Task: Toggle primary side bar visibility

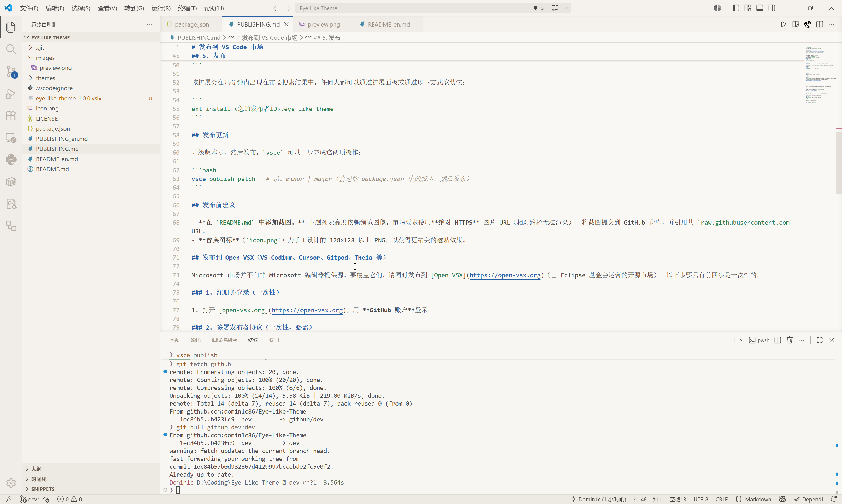Action: coord(736,8)
